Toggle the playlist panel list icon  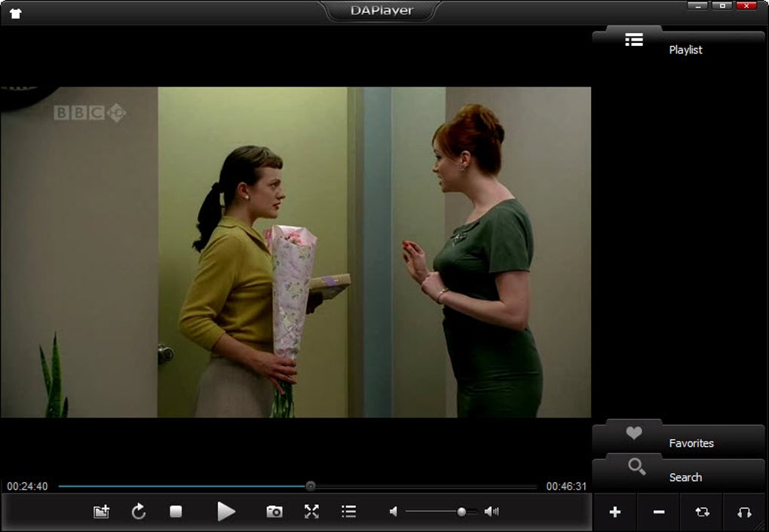tap(349, 512)
